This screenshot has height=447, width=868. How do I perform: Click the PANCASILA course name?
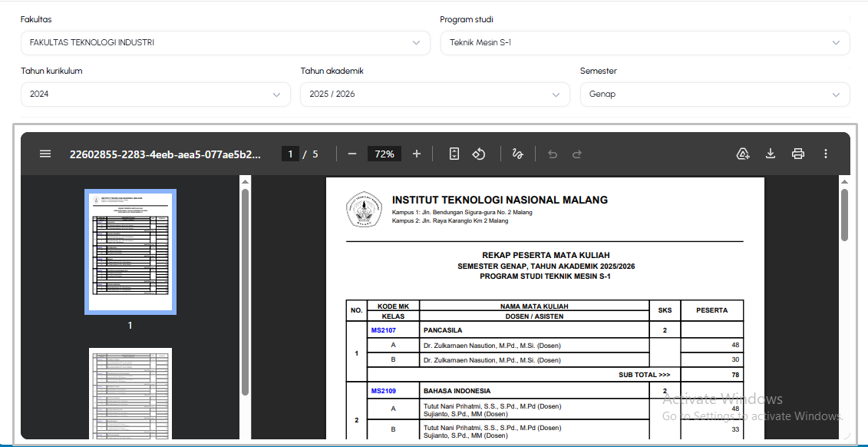(443, 331)
